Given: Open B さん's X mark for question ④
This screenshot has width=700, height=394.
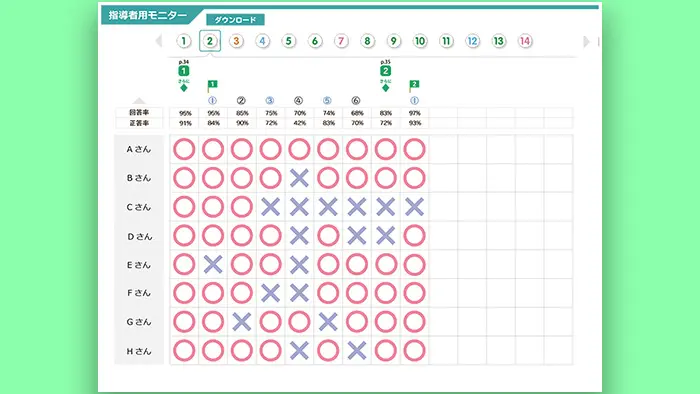Looking at the screenshot, I should tap(299, 178).
